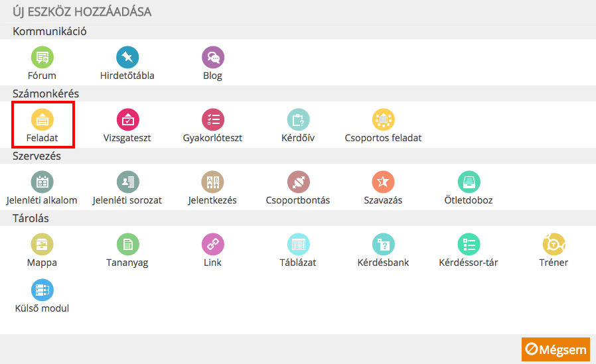
Task: Select the Jelenléti sorozat icon
Action: click(x=127, y=182)
